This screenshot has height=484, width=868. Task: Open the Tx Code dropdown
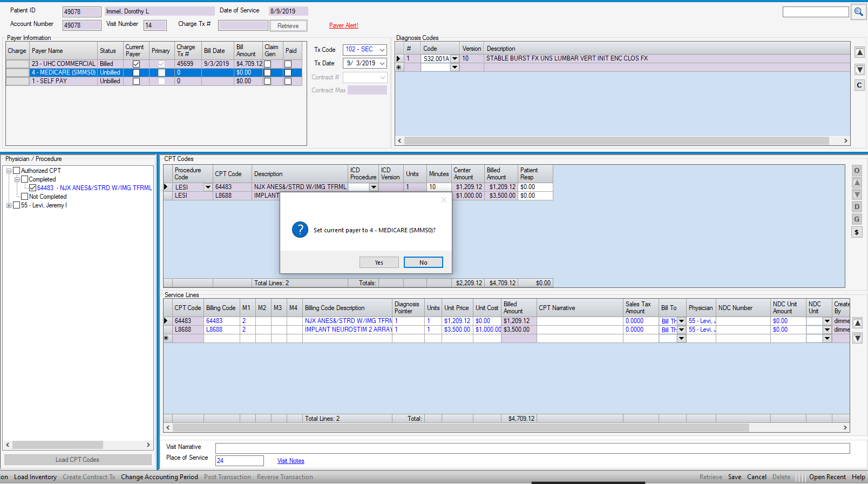382,50
